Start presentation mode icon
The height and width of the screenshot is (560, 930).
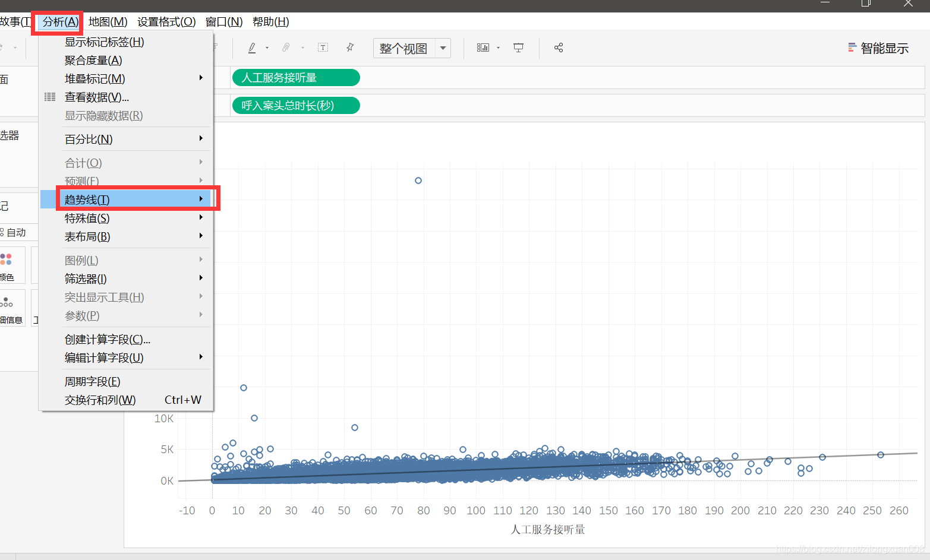[518, 48]
